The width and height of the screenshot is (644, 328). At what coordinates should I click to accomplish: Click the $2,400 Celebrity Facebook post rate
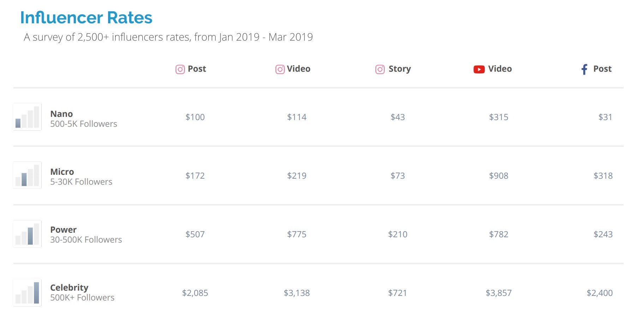[600, 293]
